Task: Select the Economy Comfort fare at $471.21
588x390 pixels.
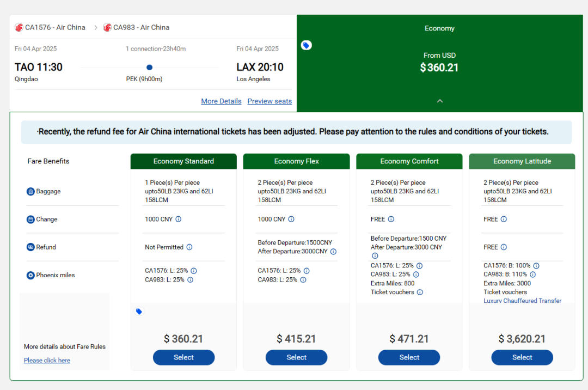Action: (x=409, y=357)
